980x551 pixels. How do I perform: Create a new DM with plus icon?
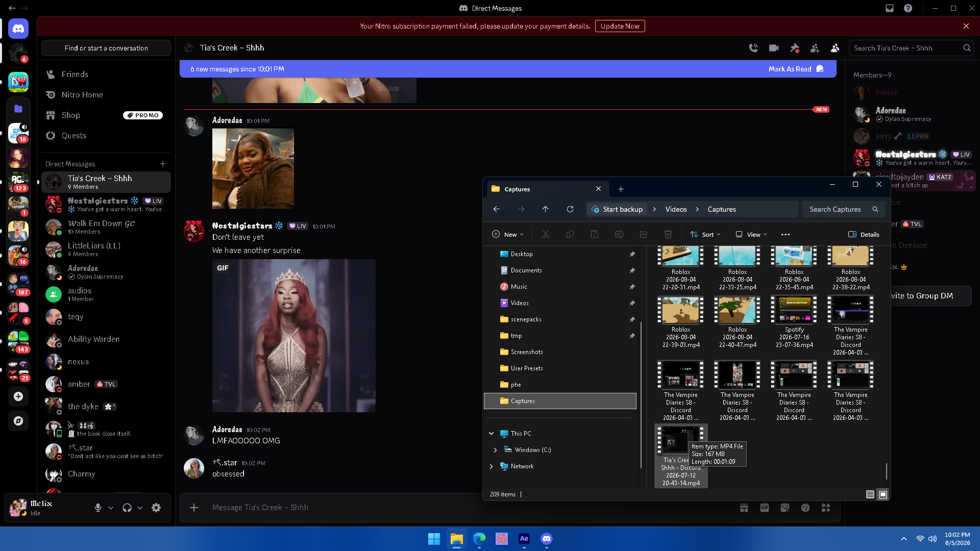click(x=163, y=164)
